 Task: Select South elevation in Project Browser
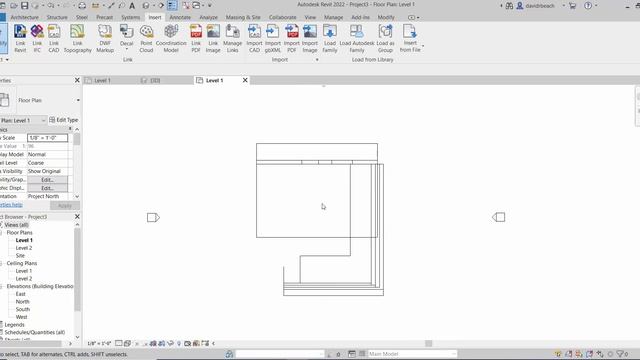click(x=22, y=309)
